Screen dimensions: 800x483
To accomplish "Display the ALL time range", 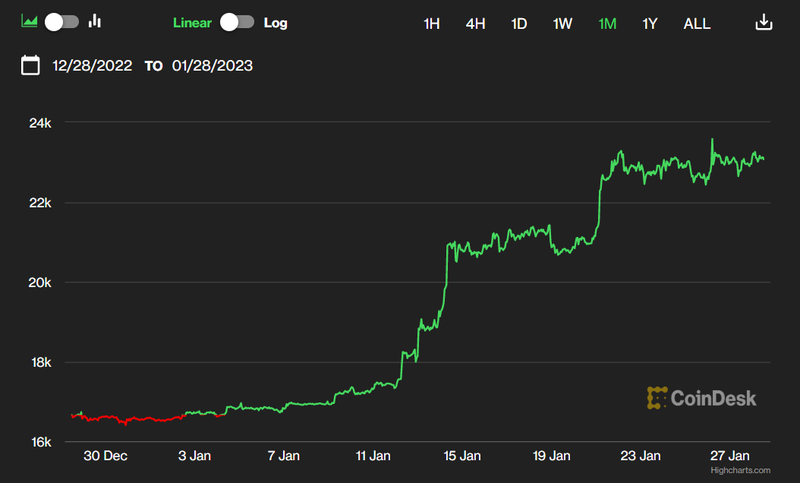I will click(697, 23).
